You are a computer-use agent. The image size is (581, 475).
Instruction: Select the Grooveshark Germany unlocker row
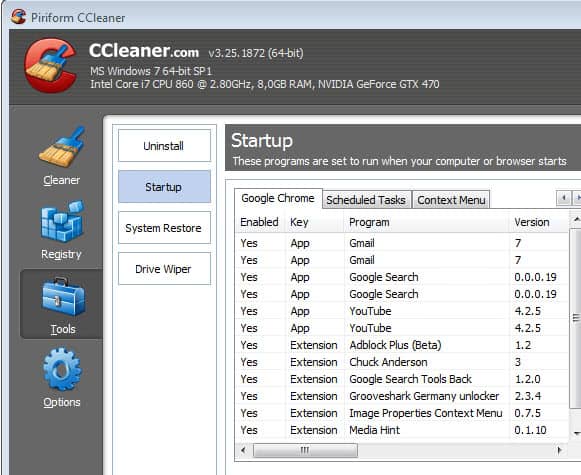(x=401, y=396)
